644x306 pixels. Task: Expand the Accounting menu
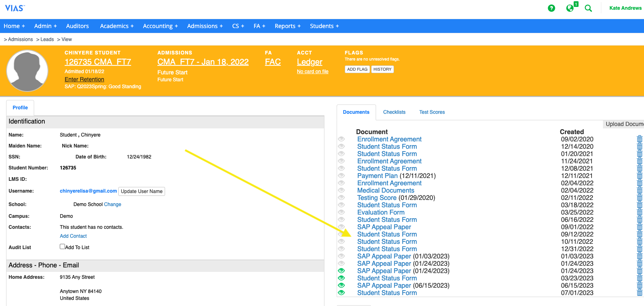click(160, 26)
